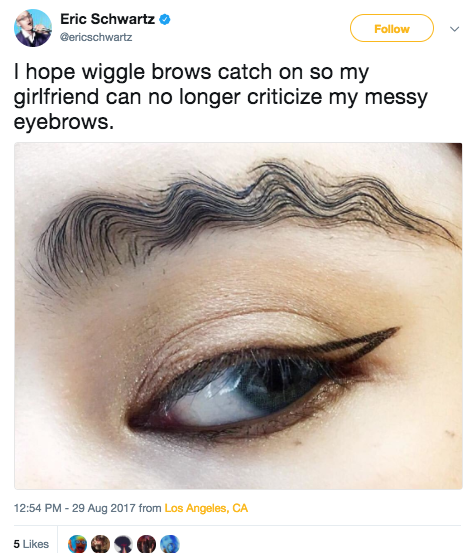Open the @ericschwartz handle link
This screenshot has height=553, width=464.
point(96,37)
